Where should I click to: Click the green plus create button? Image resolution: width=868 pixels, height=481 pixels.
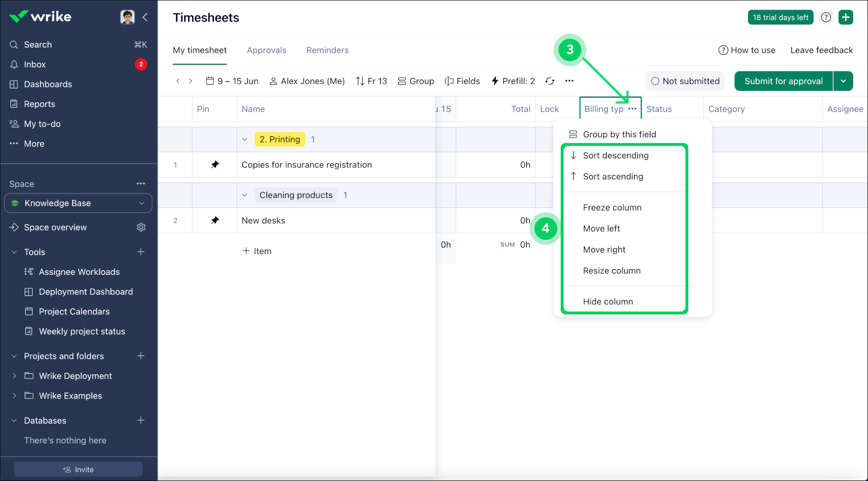pyautogui.click(x=845, y=17)
